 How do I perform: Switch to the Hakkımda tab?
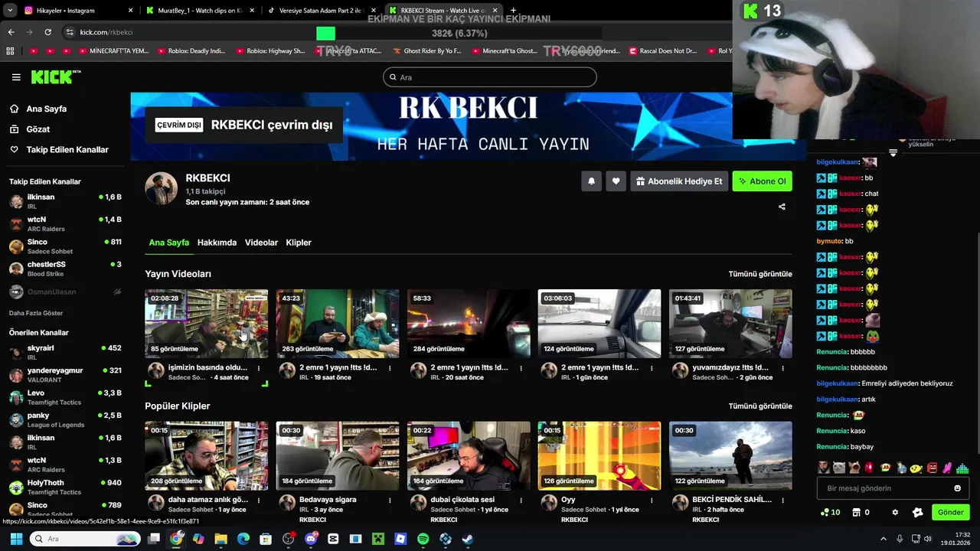217,243
